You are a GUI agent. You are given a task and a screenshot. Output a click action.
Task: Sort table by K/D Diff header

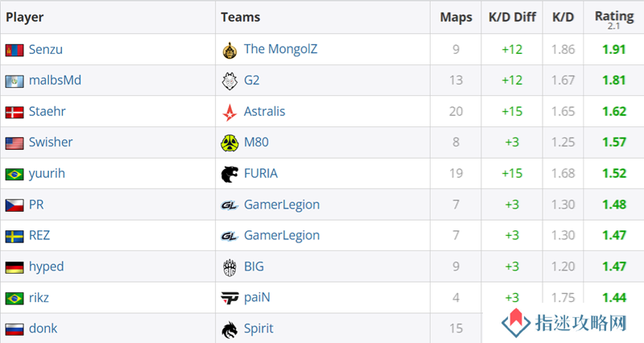tap(512, 17)
